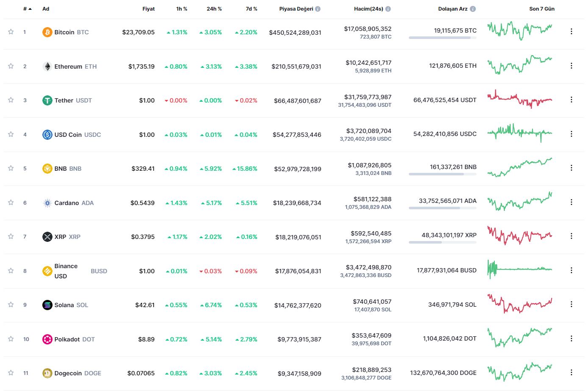Click the Tether coin logo icon

[47, 100]
